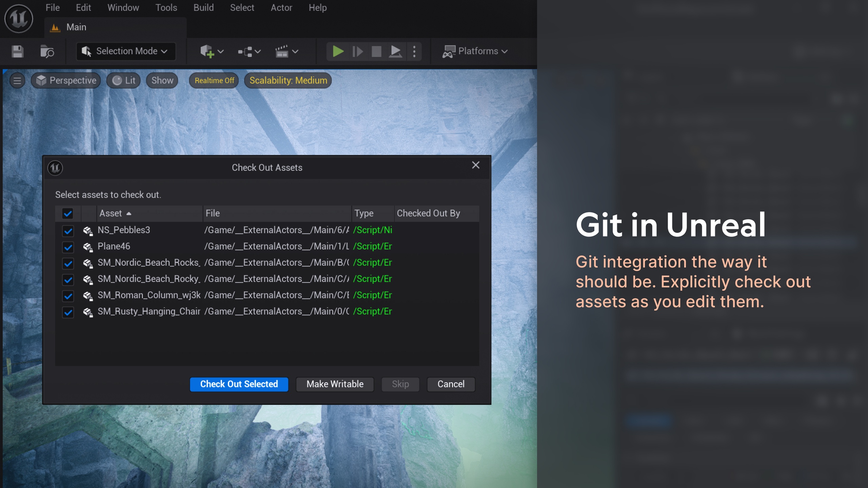Click the actor icon beside SM_Rusty_Hanging_Chair
Screen dimensions: 868x488
[88, 312]
